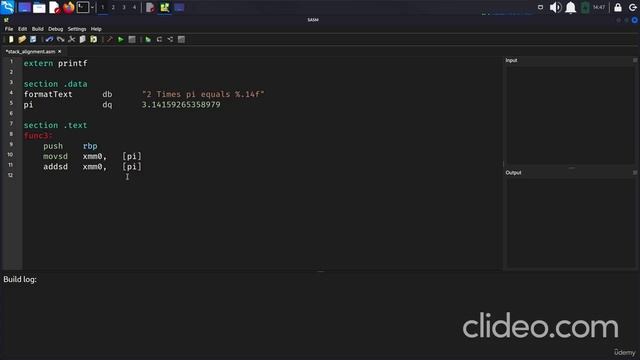The image size is (640, 360).
Task: Save the file with the toolbar disk icon
Action: pyautogui.click(x=33, y=39)
